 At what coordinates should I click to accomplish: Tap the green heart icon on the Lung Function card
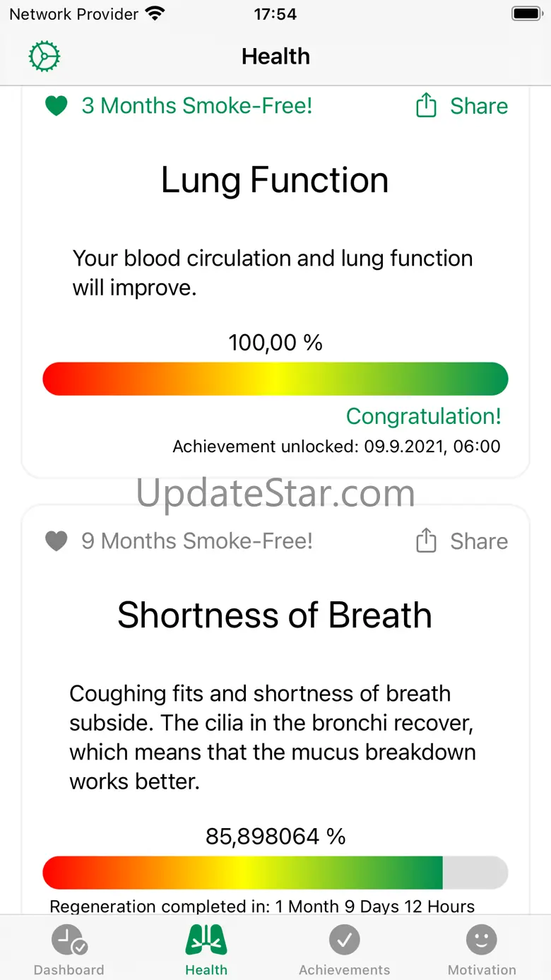click(x=56, y=106)
